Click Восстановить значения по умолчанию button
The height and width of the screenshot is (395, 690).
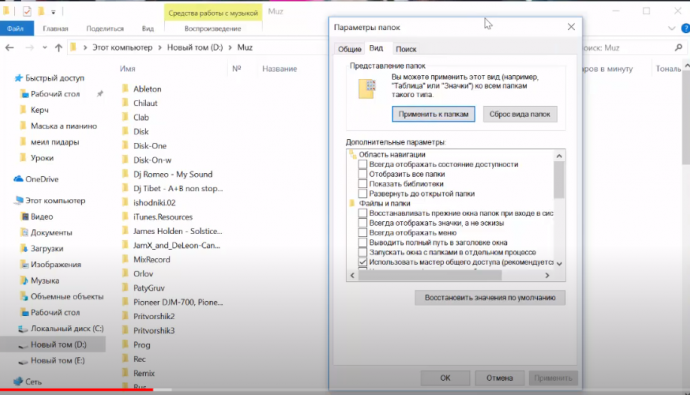490,297
